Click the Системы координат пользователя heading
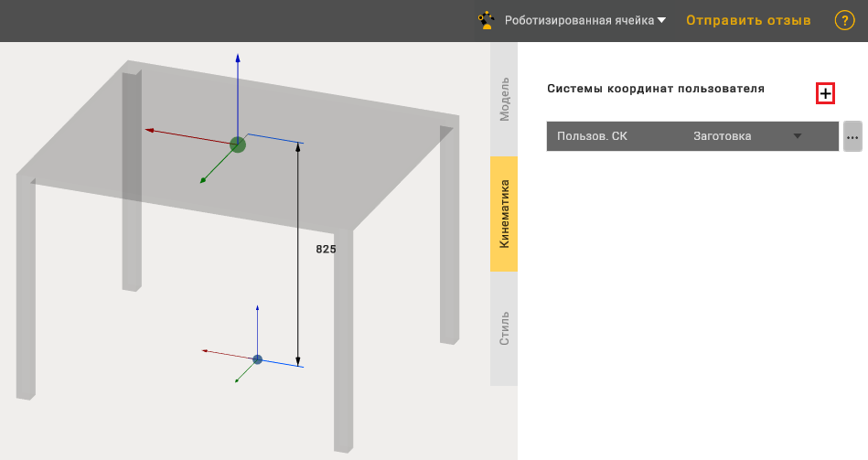Screen dimensions: 868x460 (x=655, y=89)
